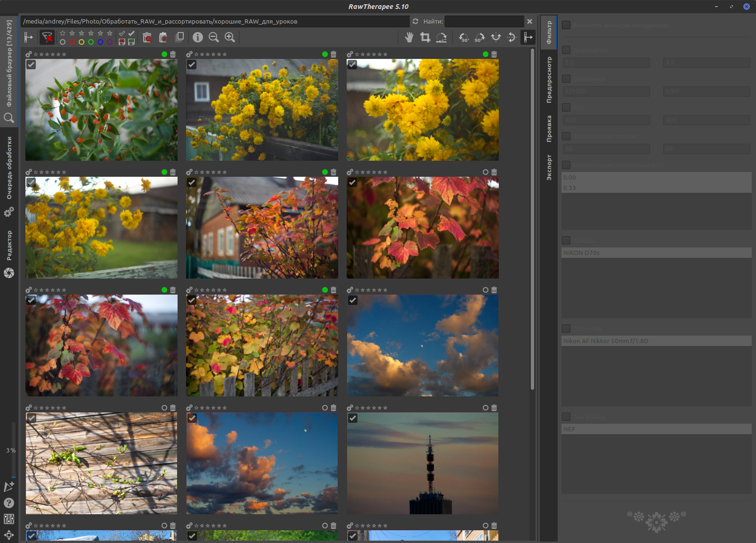Click the clear all filters funnel icon

(47, 37)
